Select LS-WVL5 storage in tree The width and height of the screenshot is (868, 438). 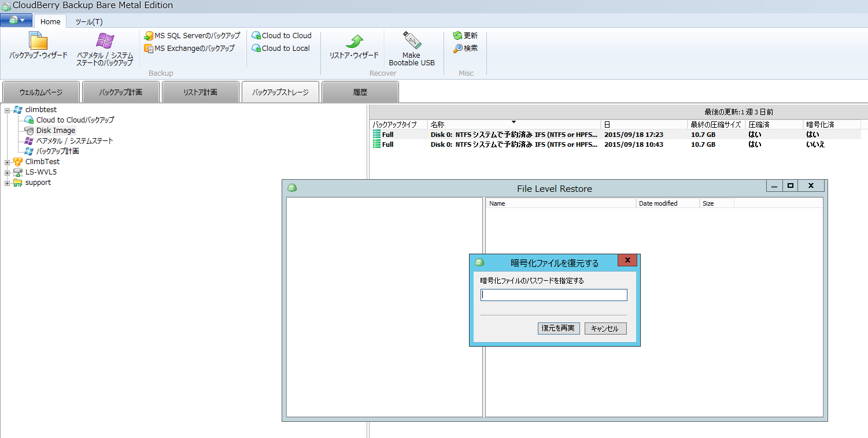click(x=40, y=172)
